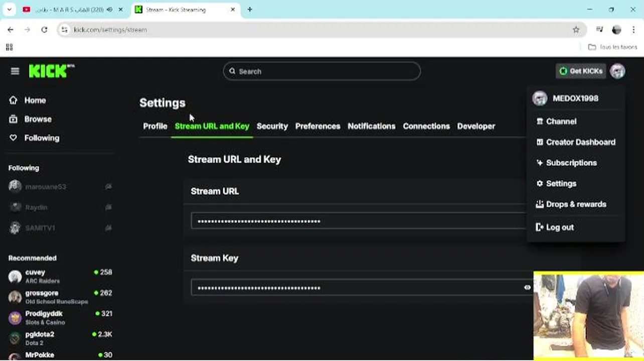Click Prodigyddk channel avatar

pyautogui.click(x=15, y=317)
